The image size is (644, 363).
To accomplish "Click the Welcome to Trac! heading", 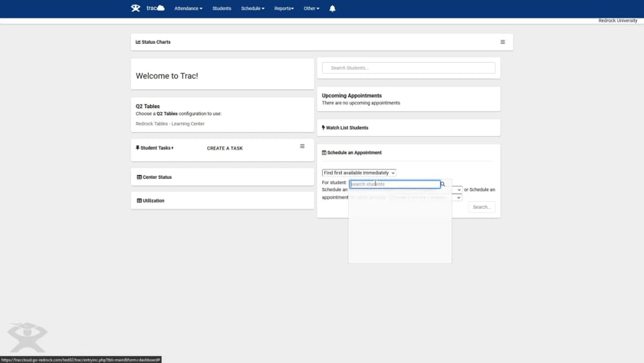I will click(x=167, y=76).
